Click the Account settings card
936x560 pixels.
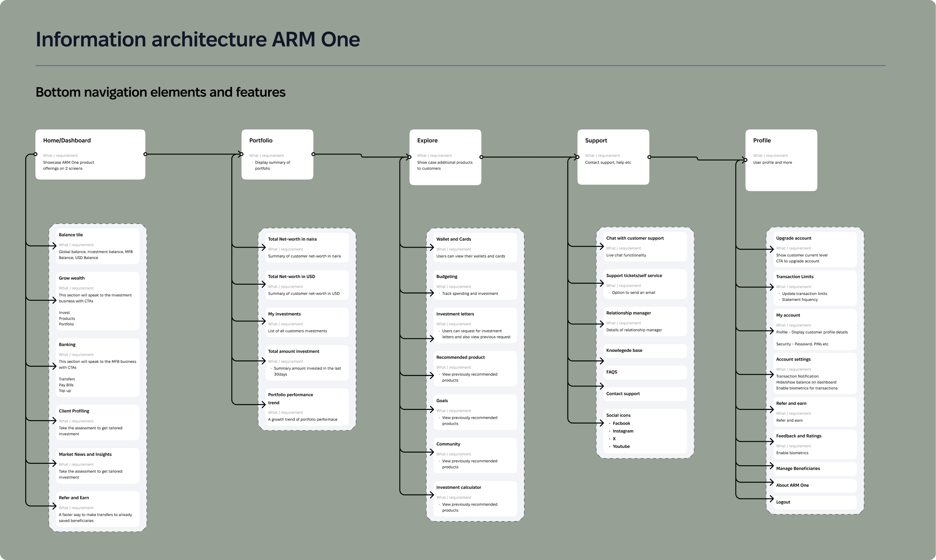click(815, 373)
